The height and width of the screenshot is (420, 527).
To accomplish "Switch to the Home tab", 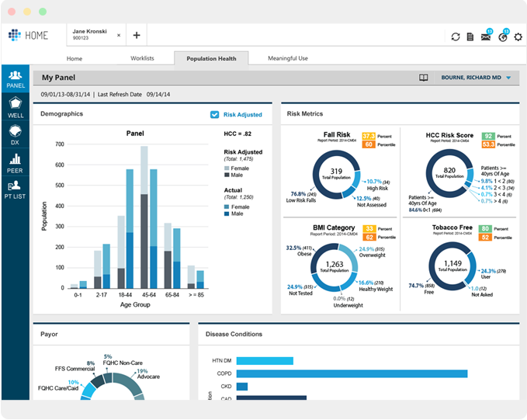I will click(75, 58).
